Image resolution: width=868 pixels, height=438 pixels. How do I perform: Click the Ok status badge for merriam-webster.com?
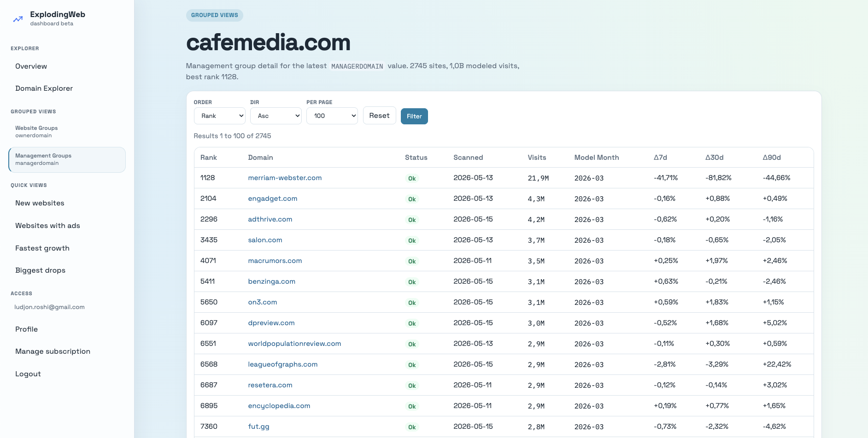coord(412,178)
